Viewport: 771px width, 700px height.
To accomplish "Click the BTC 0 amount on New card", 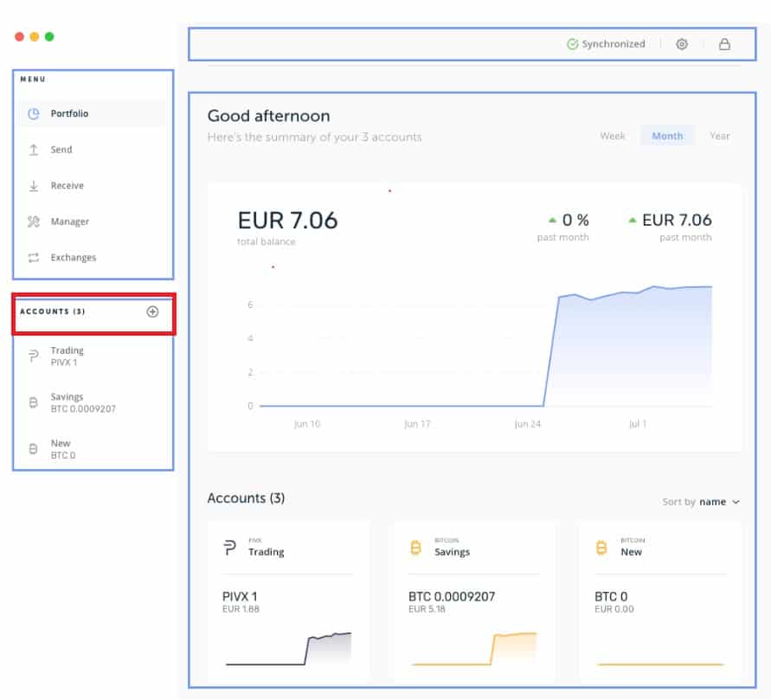I will [611, 597].
